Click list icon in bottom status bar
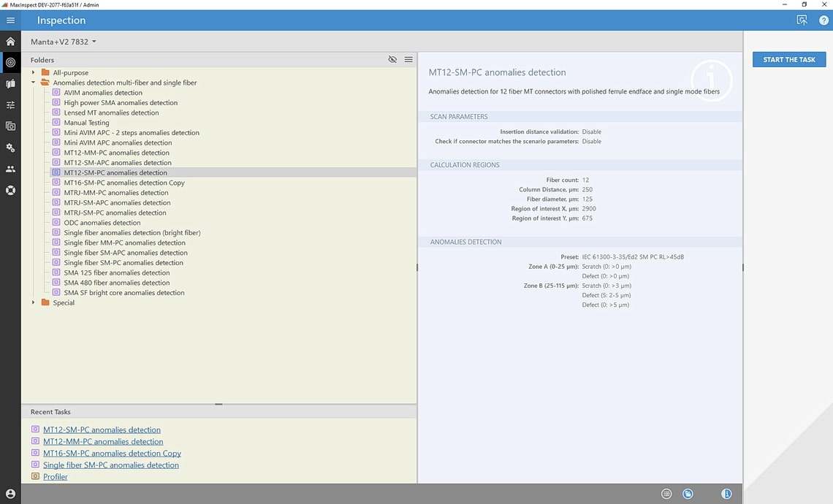Screen dimensions: 833x504 pos(666,494)
